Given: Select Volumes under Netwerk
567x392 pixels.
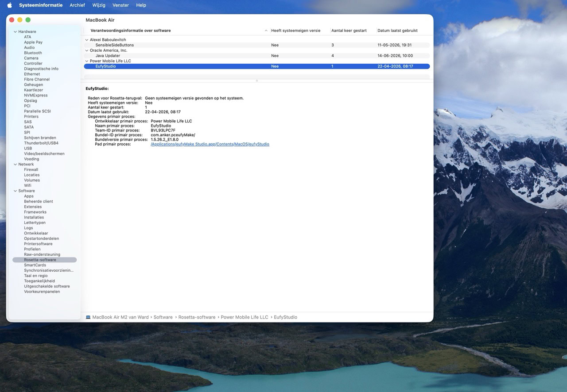Looking at the screenshot, I should (x=32, y=181).
